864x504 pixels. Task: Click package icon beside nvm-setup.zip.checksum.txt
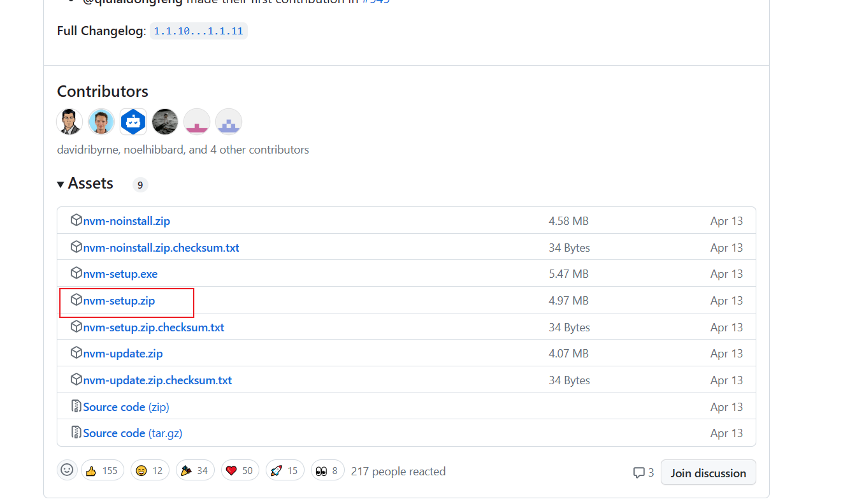pos(76,327)
